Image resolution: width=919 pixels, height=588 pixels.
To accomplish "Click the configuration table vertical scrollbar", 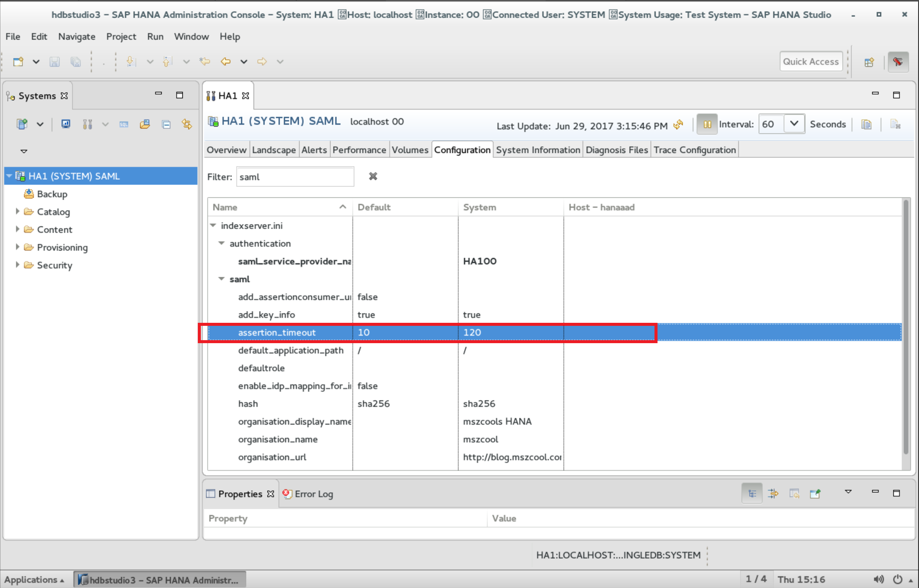I will point(906,328).
